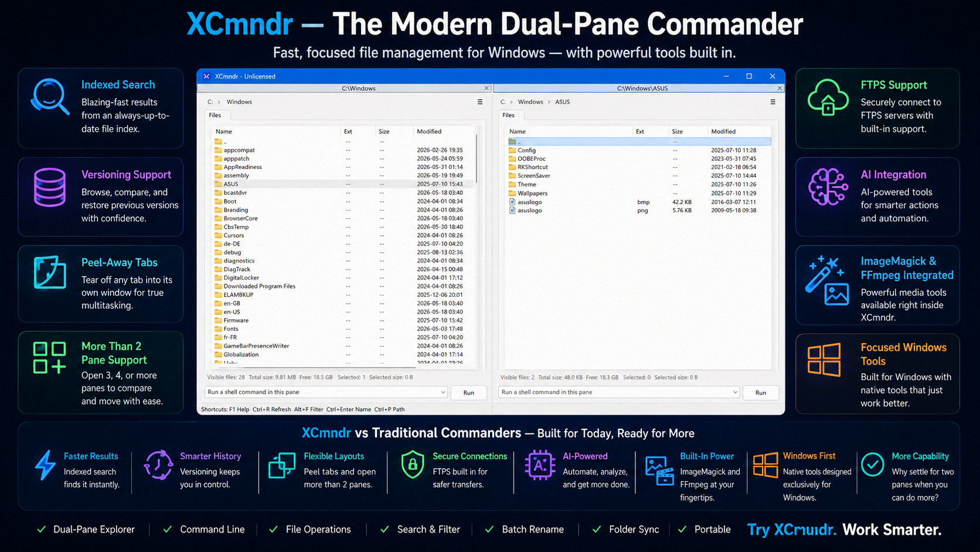Select the BrowserCore folder row

point(343,218)
